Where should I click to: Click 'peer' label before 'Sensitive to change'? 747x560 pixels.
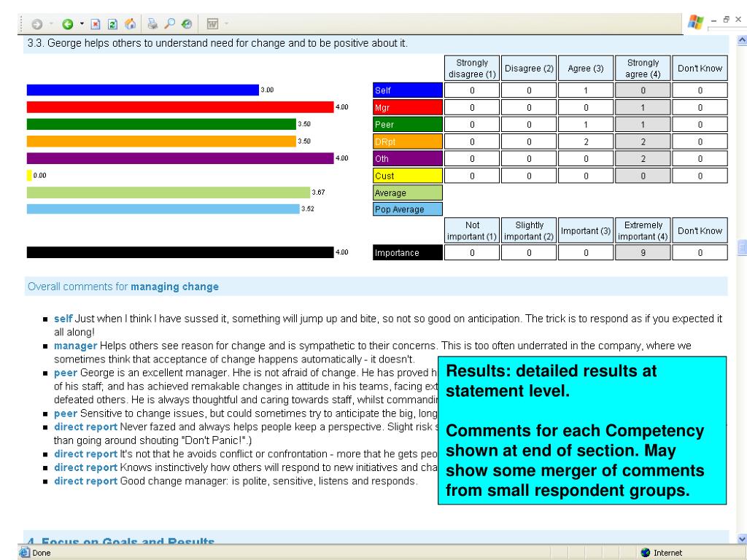(x=65, y=413)
